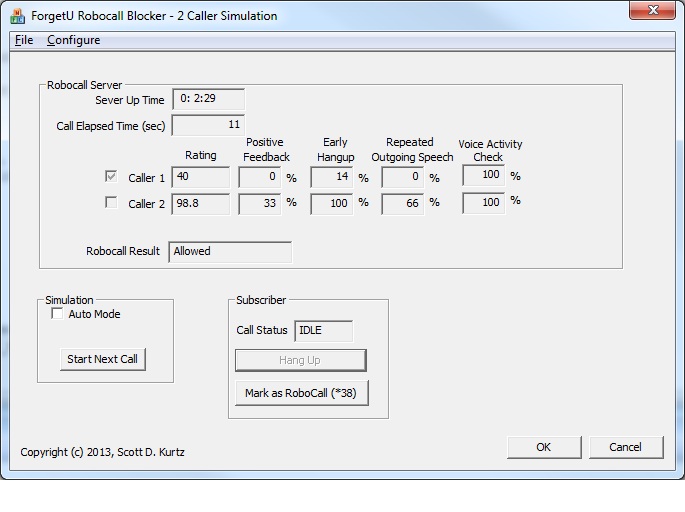Viewport: 685px width, 512px height.
Task: Click the Repeated Outgoing Speech column header
Action: coord(412,149)
